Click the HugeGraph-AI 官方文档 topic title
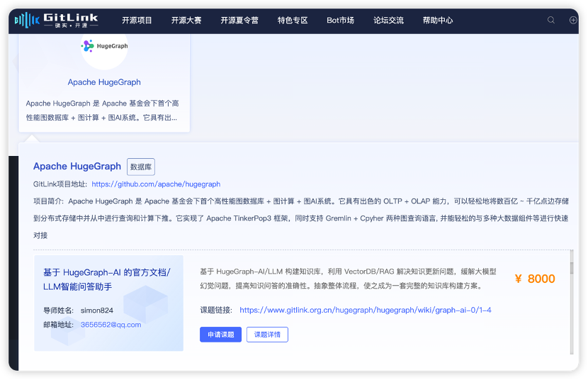Viewport: 588px width, 380px height. [x=107, y=279]
